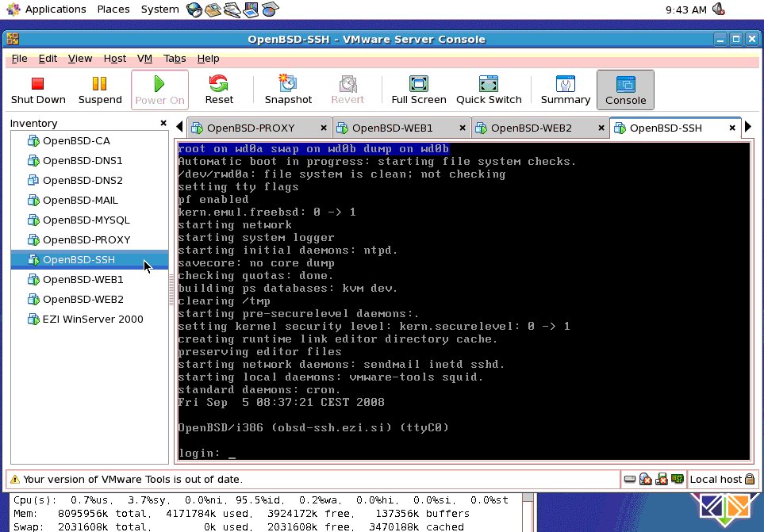Open the Edit menu

[48, 59]
